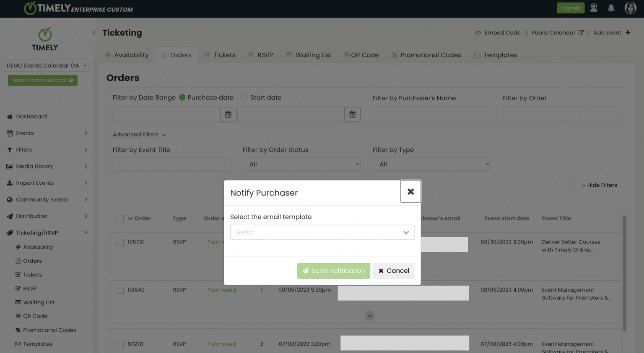Check the checkbox for order 105731
This screenshot has height=353, width=644.
pos(120,242)
